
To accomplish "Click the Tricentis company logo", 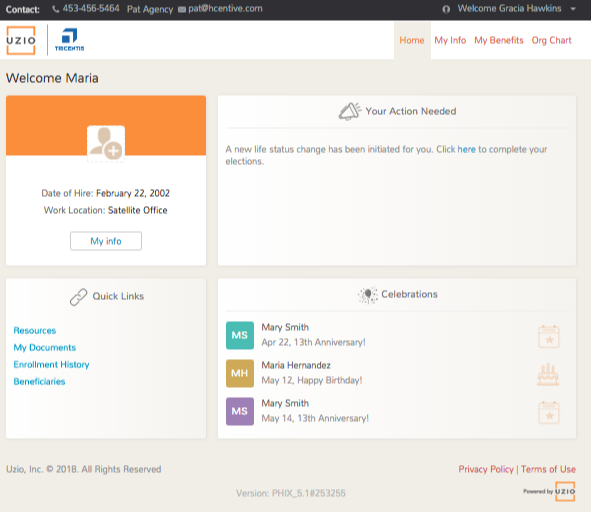I will (x=69, y=40).
